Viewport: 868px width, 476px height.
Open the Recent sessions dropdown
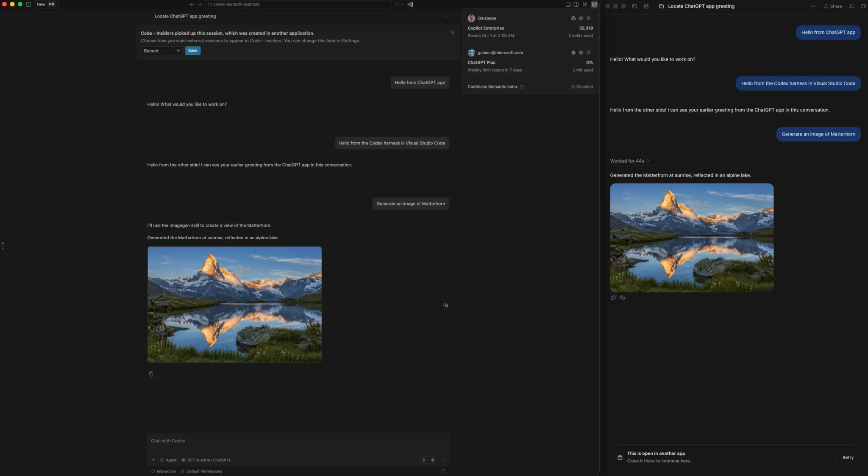tap(161, 51)
